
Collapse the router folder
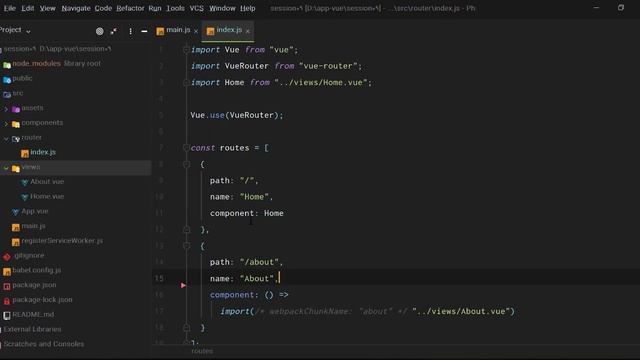[x=6, y=138]
